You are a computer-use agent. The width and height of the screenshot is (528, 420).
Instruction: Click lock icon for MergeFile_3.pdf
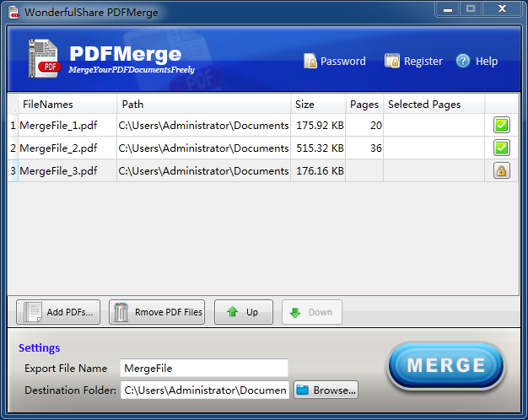[501, 170]
